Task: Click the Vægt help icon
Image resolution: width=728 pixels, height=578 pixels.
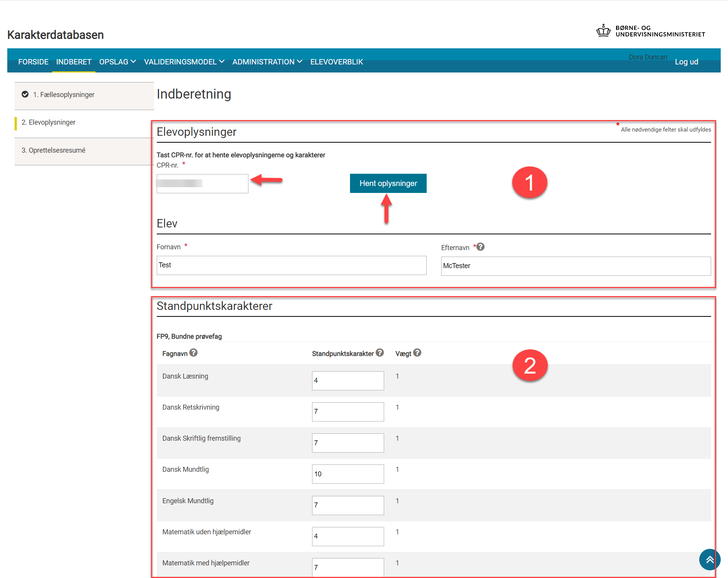Action: point(417,352)
